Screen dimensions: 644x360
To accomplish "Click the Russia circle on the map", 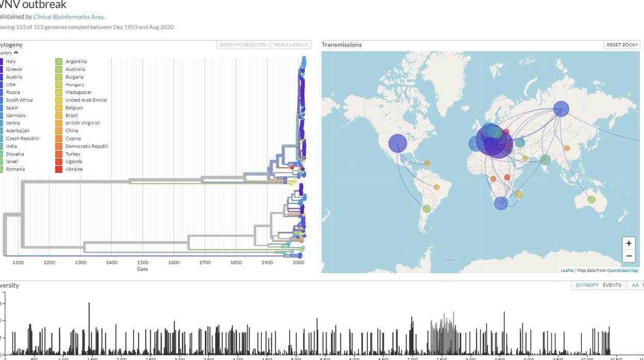I will coord(561,109).
